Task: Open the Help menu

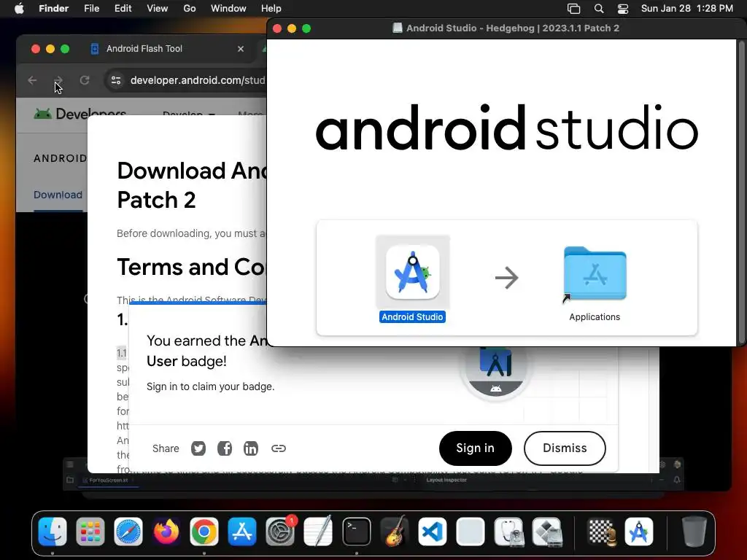Action: tap(271, 9)
